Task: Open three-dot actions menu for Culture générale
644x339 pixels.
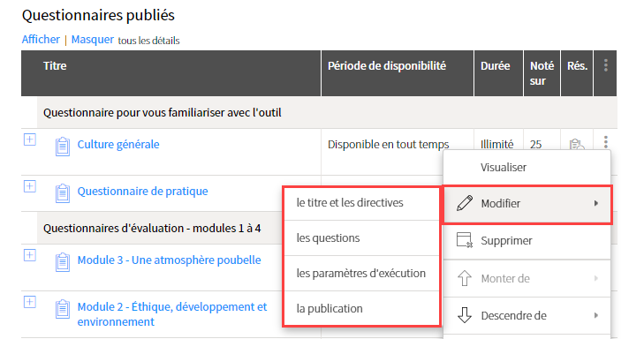Action: 605,141
